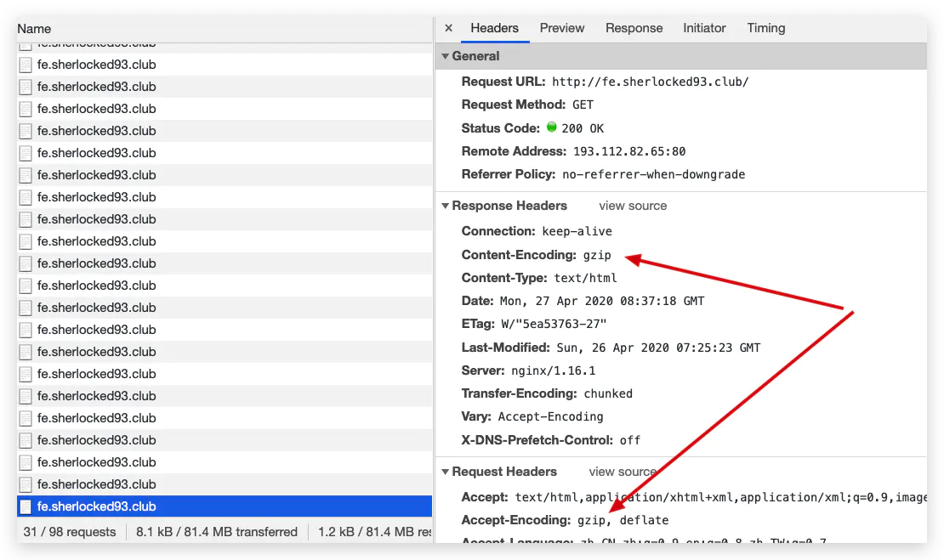This screenshot has height=560, width=944.
Task: Click the Request URL value
Action: [x=651, y=82]
